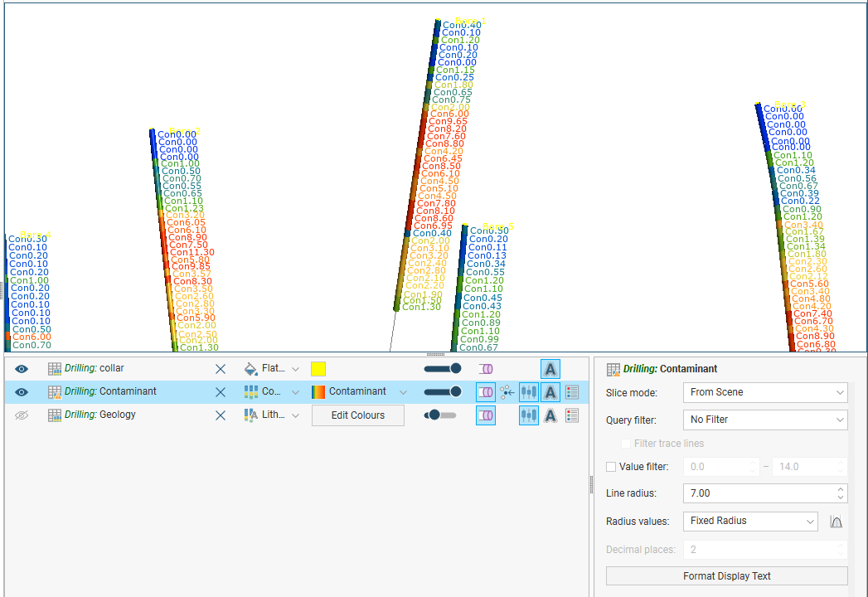Toggle text labels for the collar row

[550, 369]
